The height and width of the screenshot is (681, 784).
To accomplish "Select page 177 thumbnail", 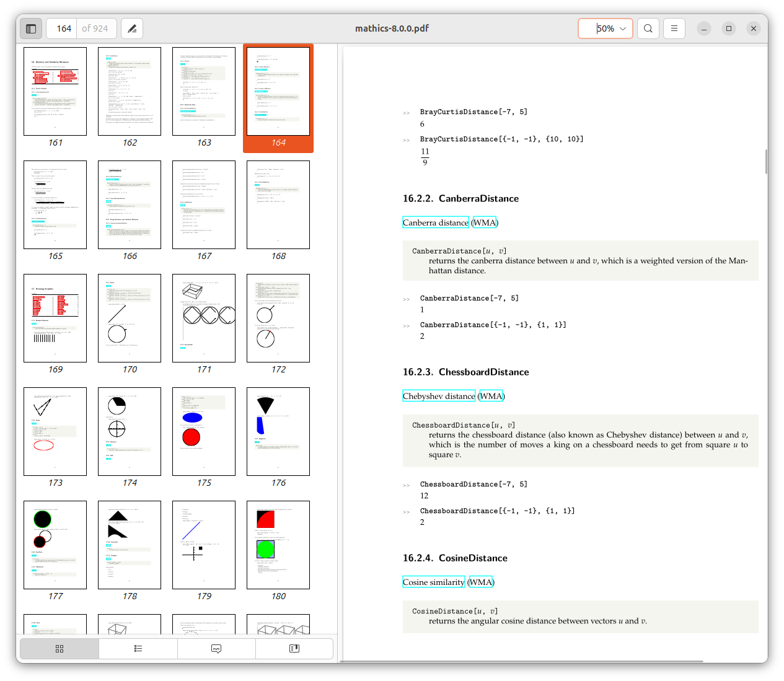I will coord(55,545).
